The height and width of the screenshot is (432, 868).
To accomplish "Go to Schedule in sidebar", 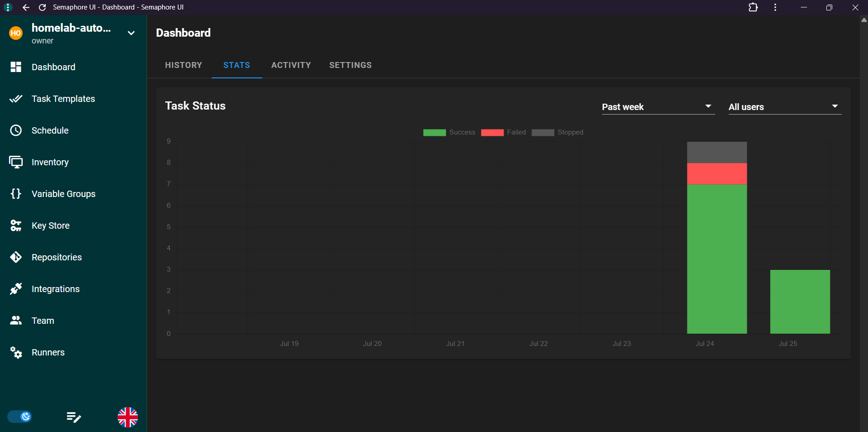I will 50,130.
